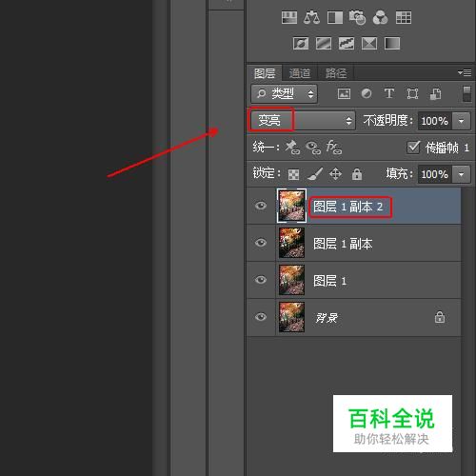Add a Threshold adjustment layer
The width and height of the screenshot is (476, 476).
coord(347,44)
